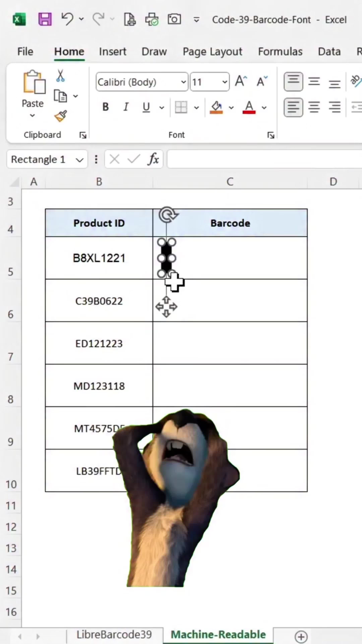Open the undo history dropdown arrow
Image resolution: width=362 pixels, height=644 pixels.
click(81, 19)
